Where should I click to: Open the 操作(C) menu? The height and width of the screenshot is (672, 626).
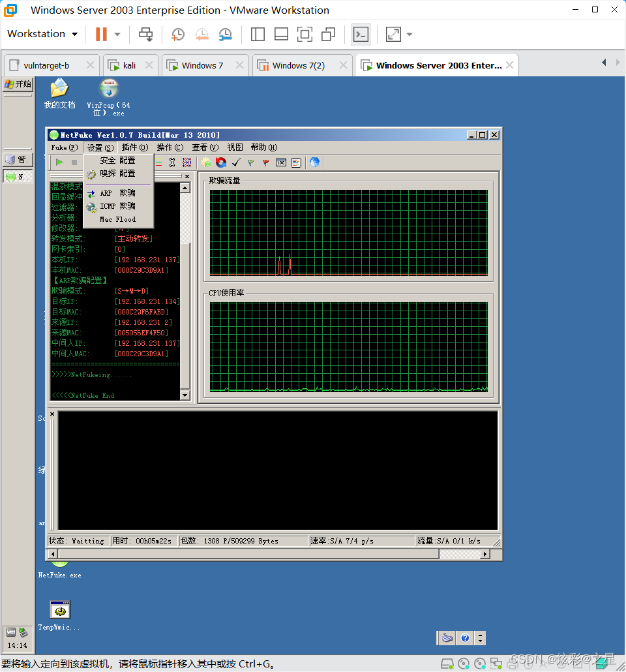click(170, 147)
